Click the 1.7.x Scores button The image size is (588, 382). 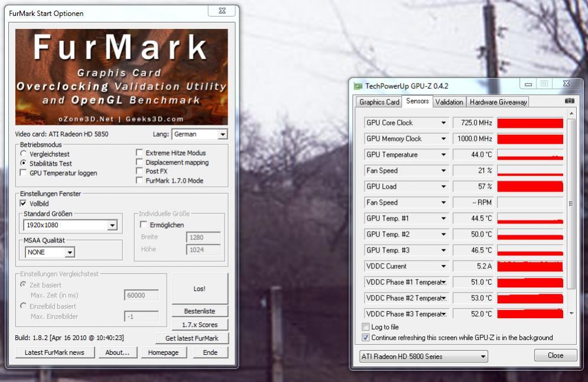point(200,325)
